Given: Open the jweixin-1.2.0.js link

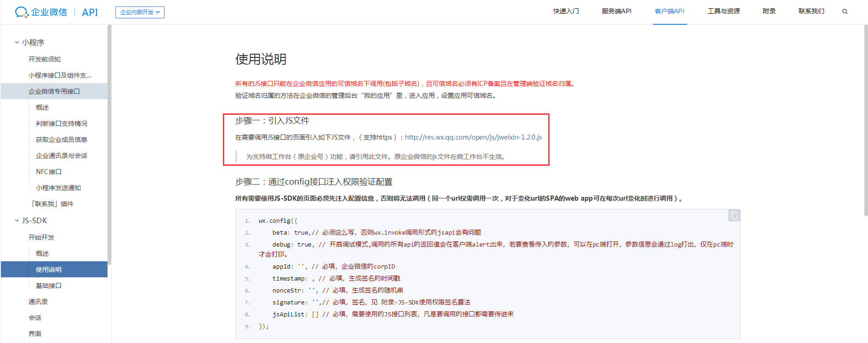Looking at the screenshot, I should pyautogui.click(x=473, y=137).
